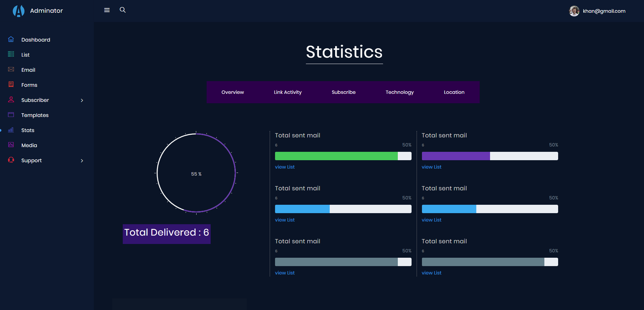The width and height of the screenshot is (644, 310).
Task: Switch to the Link Activity tab
Action: click(x=287, y=92)
